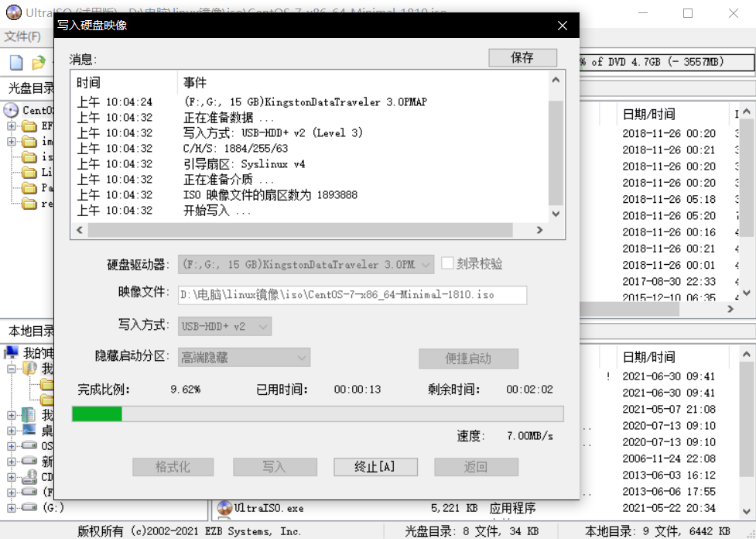Image resolution: width=756 pixels, height=539 pixels.
Task: Select the Li folder icon in disc tree
Action: pos(29,173)
